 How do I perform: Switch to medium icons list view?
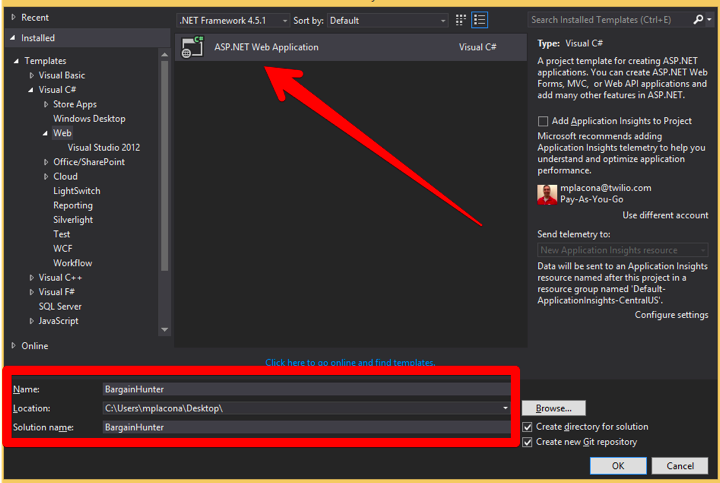tap(479, 20)
